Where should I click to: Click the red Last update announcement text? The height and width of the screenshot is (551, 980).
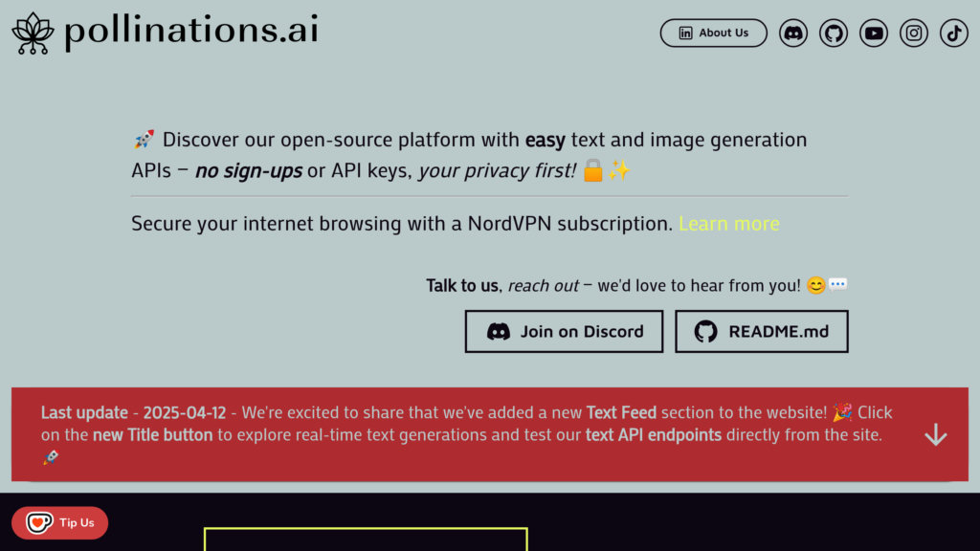tap(459, 425)
